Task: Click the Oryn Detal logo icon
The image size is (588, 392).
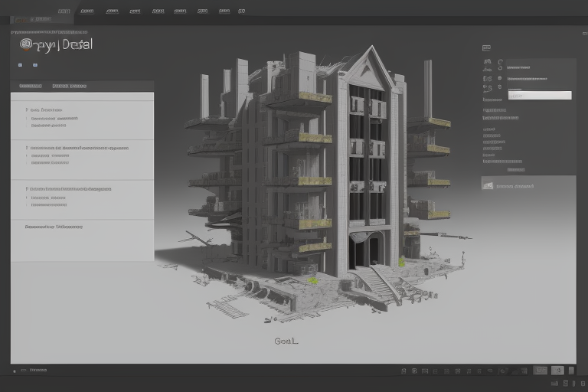Action: [x=26, y=44]
